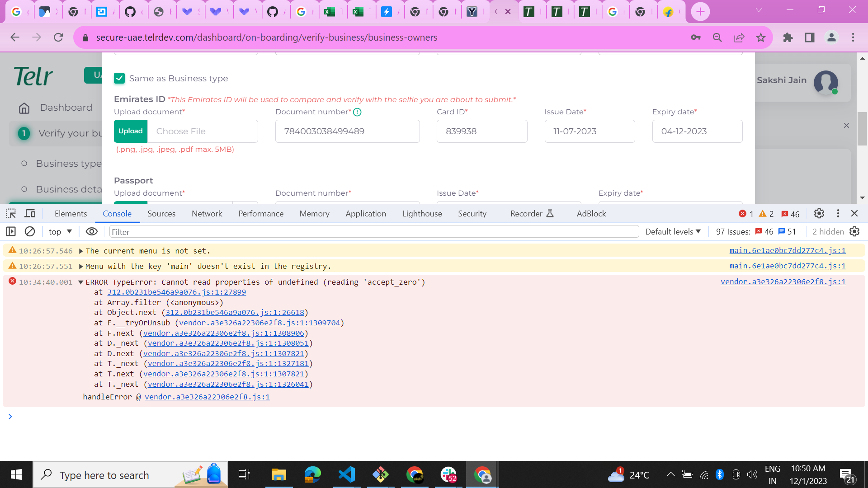Toggle the browser side panel icon
Image resolution: width=868 pixels, height=488 pixels.
[x=810, y=38]
